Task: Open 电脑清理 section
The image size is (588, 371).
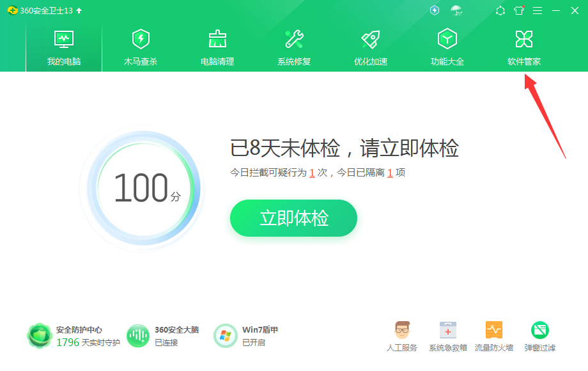Action: [x=217, y=47]
